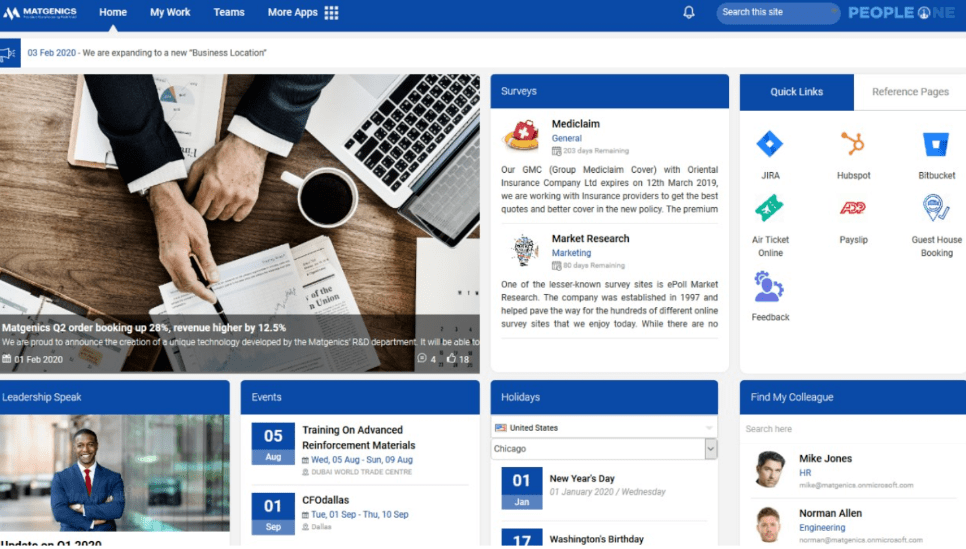Click the Surveys panel header
Screen dimensions: 966x549
[609, 91]
